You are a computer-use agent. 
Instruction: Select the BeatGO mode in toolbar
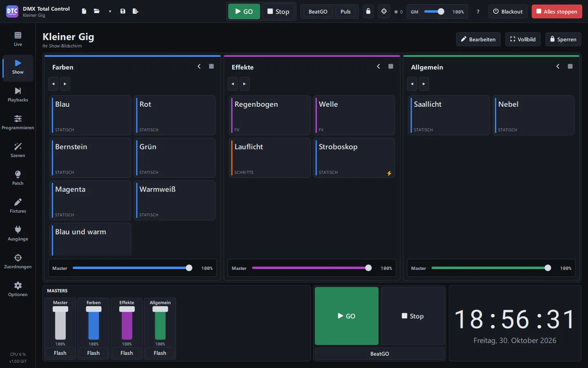click(x=318, y=11)
